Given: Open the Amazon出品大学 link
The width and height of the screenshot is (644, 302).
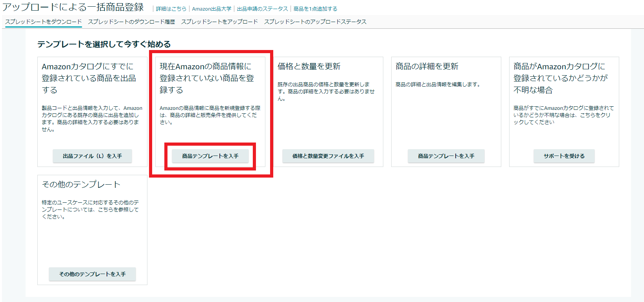Looking at the screenshot, I should pos(212,9).
